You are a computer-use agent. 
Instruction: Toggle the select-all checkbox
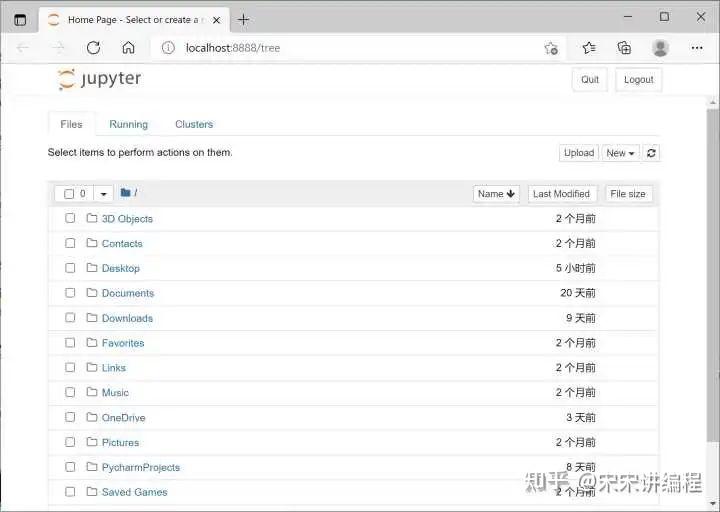pos(69,194)
